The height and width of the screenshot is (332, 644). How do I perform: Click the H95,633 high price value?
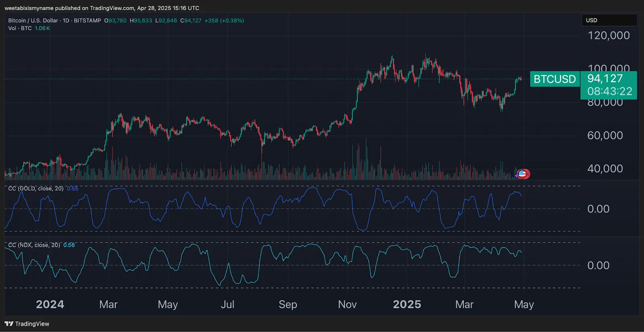point(141,21)
